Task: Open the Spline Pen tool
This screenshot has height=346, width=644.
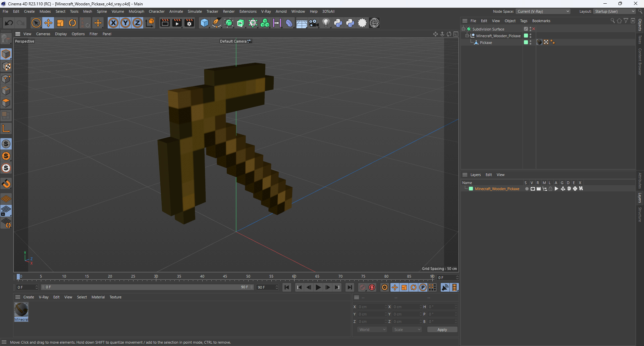Action: point(217,23)
